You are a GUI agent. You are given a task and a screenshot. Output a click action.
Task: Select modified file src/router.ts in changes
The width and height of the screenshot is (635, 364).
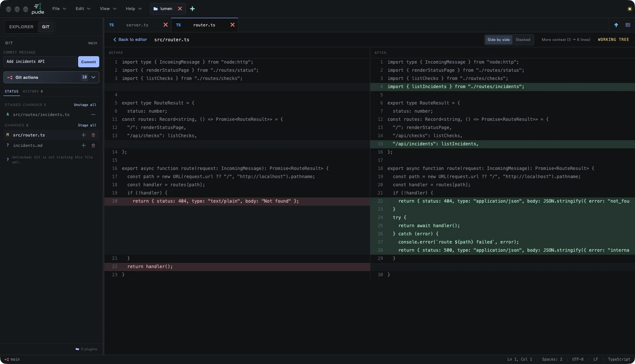pos(29,135)
